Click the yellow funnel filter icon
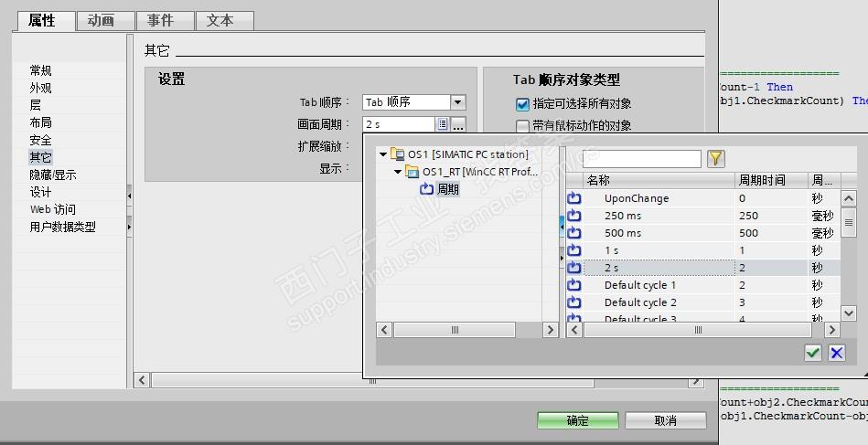 click(716, 159)
